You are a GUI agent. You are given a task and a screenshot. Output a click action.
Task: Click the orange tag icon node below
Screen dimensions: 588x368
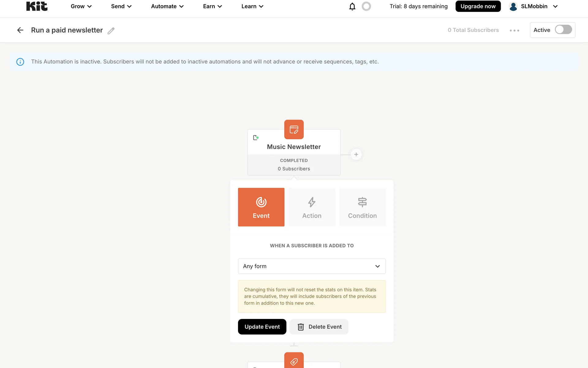294,361
